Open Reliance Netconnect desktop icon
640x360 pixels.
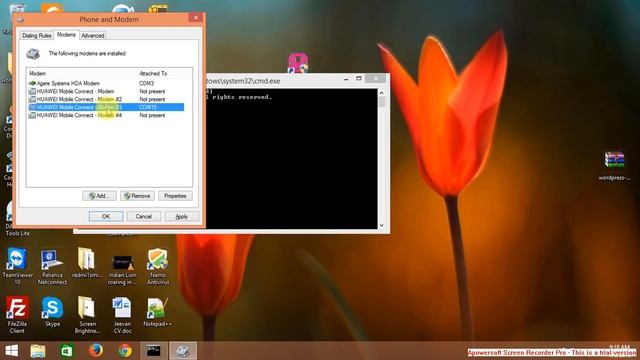(52, 267)
